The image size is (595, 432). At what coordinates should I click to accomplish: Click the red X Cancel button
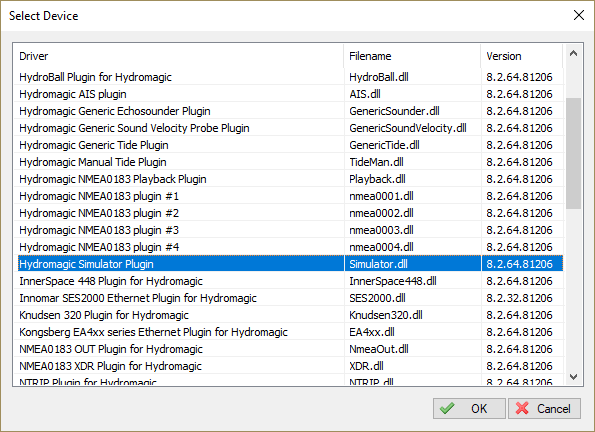(544, 408)
